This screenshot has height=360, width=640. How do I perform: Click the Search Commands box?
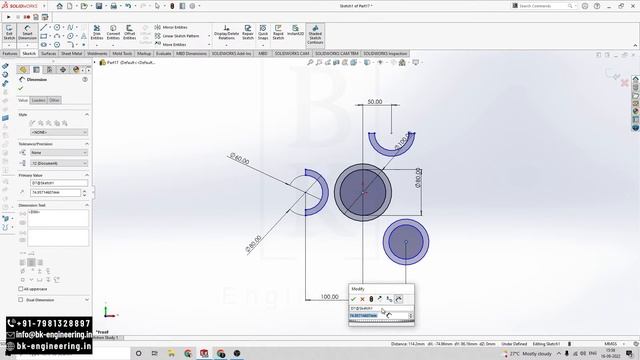tap(543, 6)
